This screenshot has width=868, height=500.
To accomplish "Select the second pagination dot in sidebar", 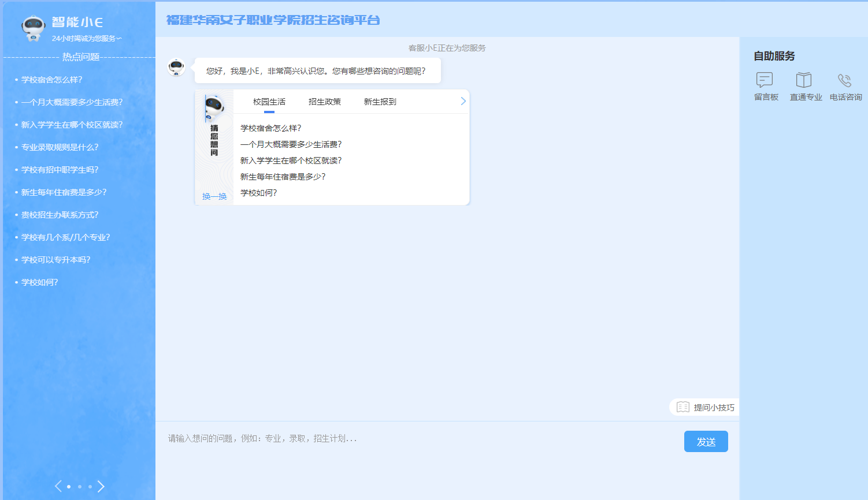I will coord(80,487).
